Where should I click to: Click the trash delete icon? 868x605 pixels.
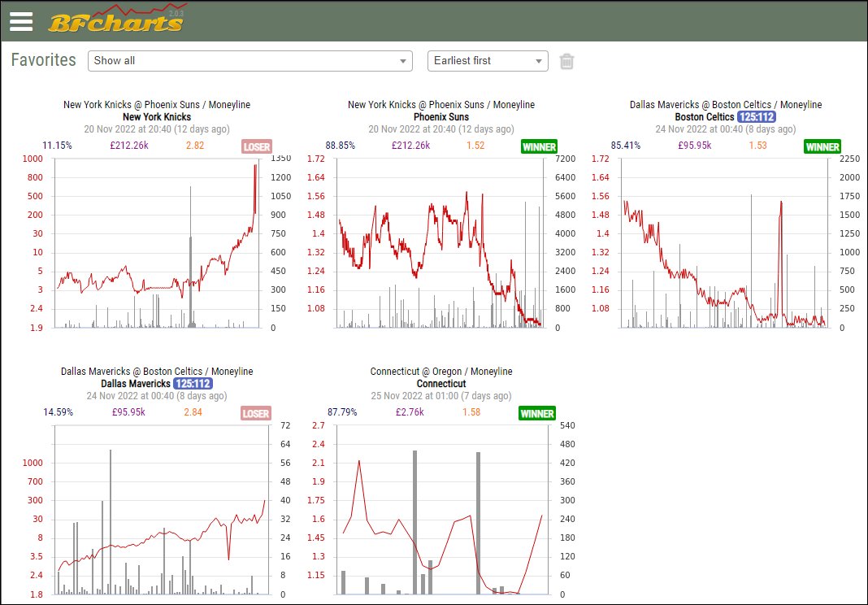pos(566,61)
